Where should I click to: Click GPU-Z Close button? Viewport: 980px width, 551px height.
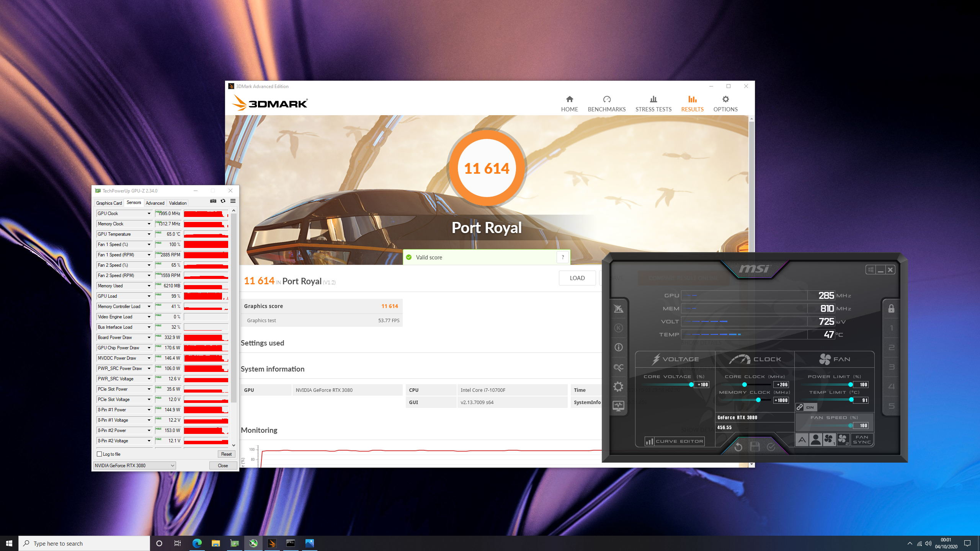(x=223, y=466)
